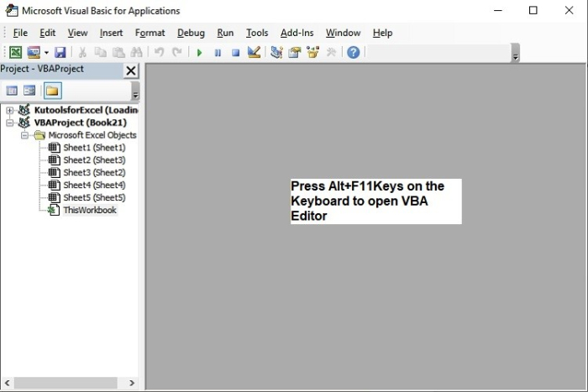The image size is (588, 392).
Task: Select Sheet2 (Sheet3) in tree
Action: click(x=94, y=160)
